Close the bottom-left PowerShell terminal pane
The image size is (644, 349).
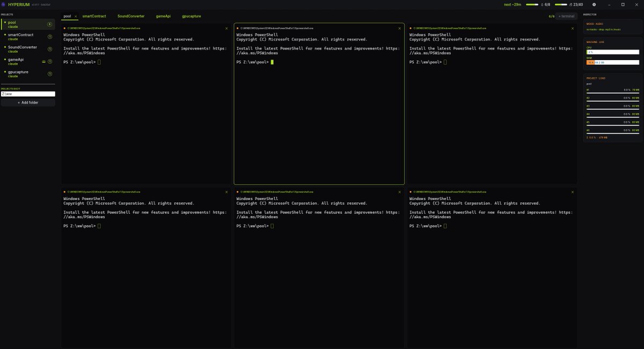tap(226, 191)
